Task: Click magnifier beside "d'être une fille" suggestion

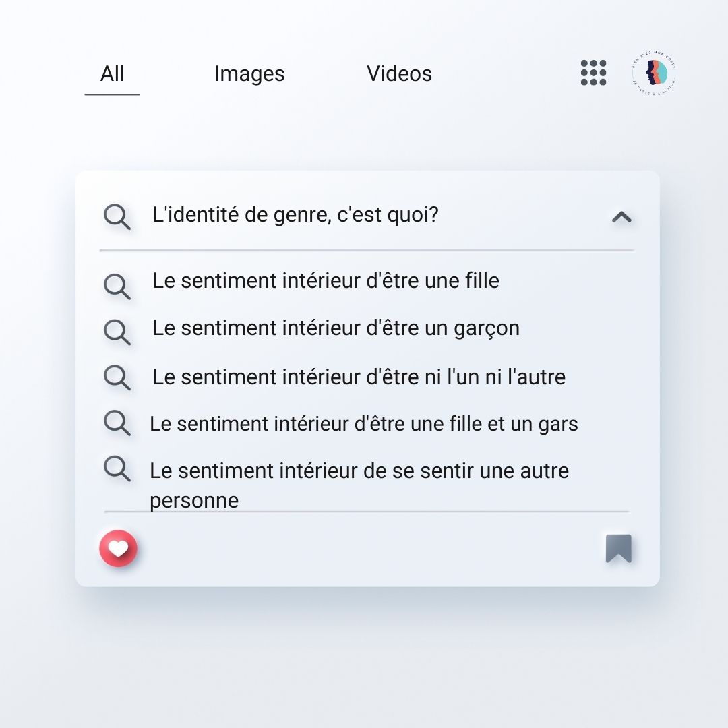Action: point(117,286)
